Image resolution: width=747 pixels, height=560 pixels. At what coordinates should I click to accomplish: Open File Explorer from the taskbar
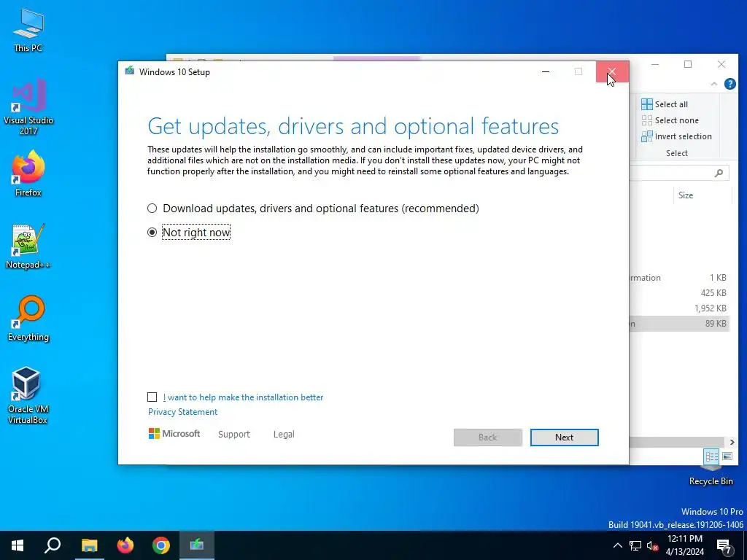pyautogui.click(x=89, y=545)
